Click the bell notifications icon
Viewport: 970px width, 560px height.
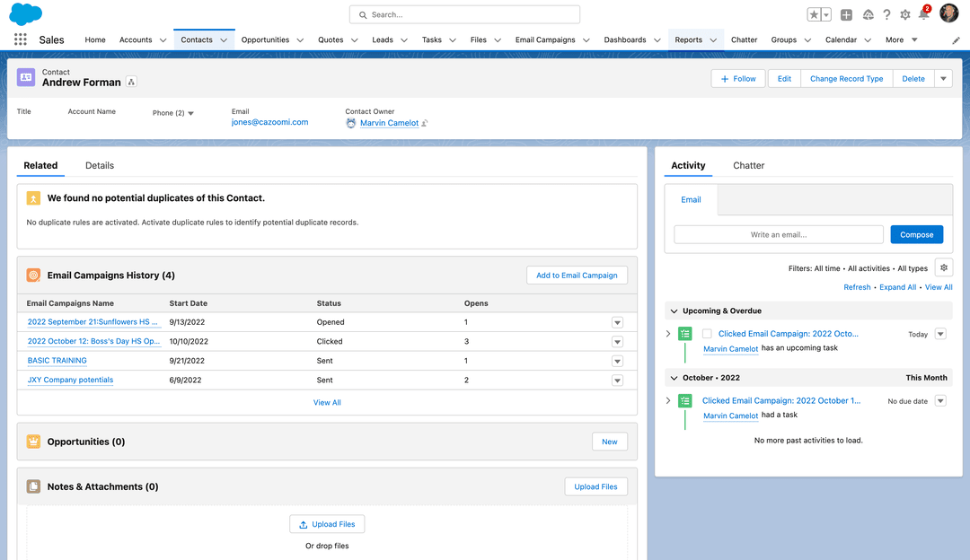[x=921, y=13]
